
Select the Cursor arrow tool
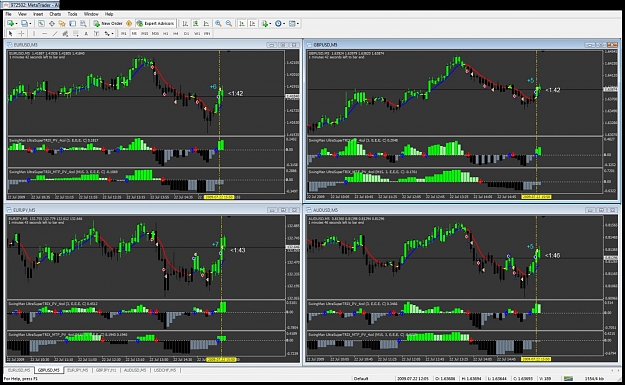[x=10, y=33]
